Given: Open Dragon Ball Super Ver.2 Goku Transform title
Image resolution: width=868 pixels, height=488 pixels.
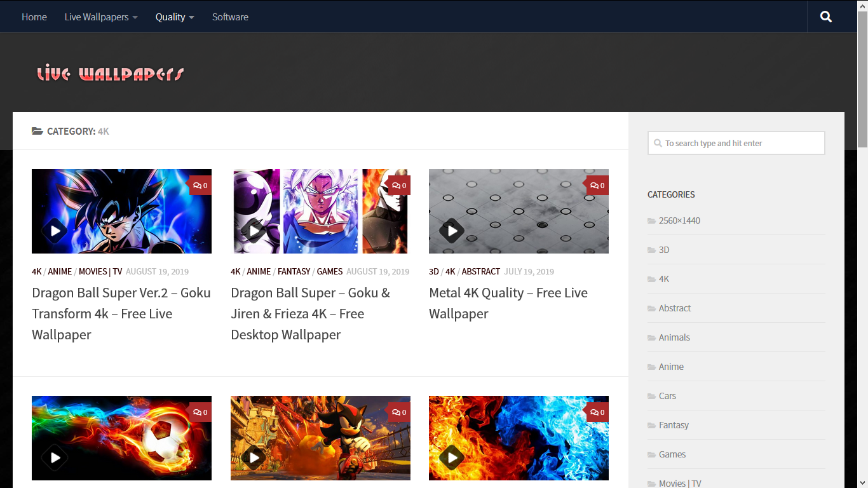Looking at the screenshot, I should pos(121,314).
